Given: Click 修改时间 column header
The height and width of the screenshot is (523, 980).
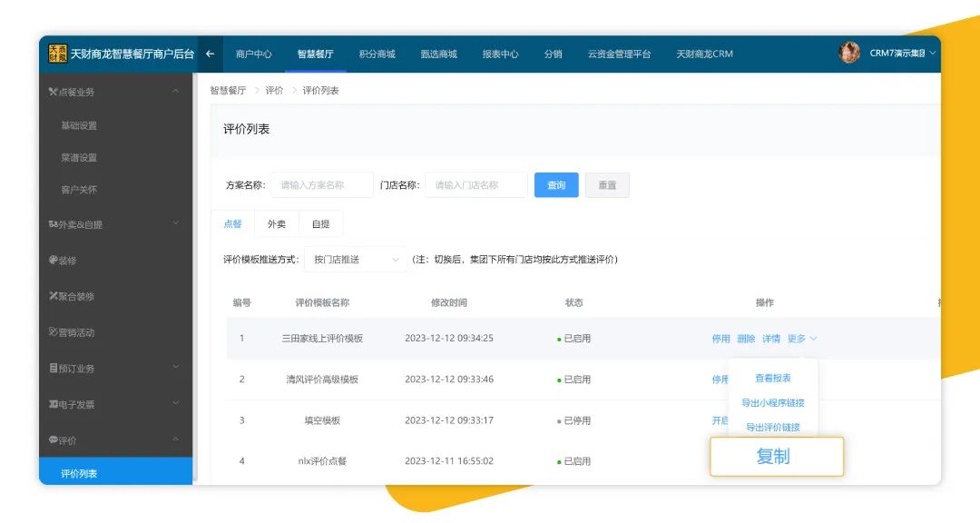Looking at the screenshot, I should click(x=449, y=302).
